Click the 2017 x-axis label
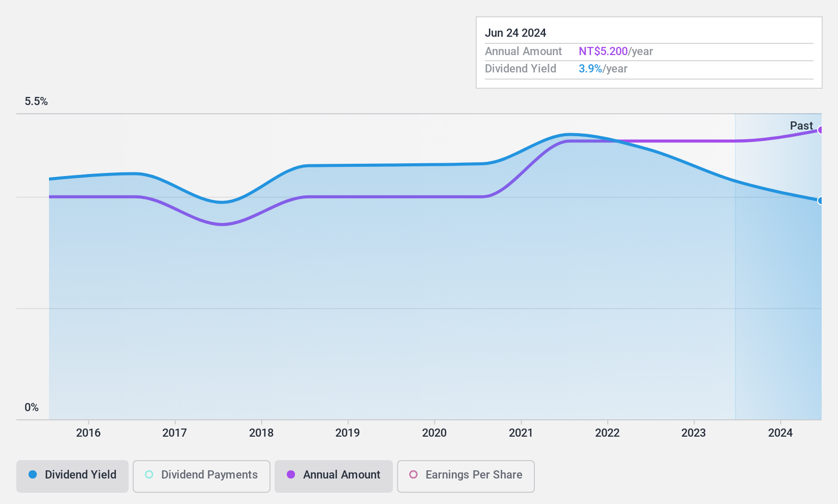This screenshot has width=838, height=504. click(x=175, y=433)
